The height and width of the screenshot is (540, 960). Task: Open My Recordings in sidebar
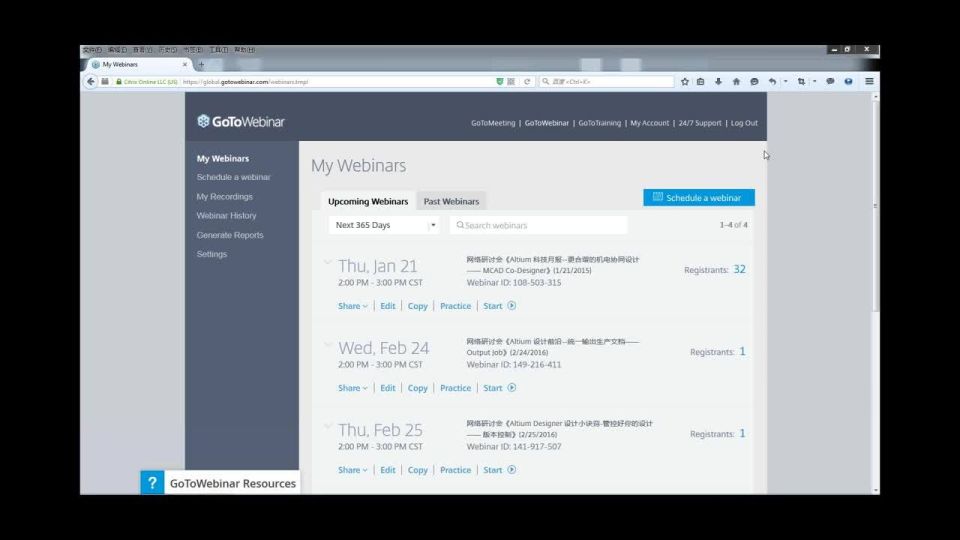[224, 197]
